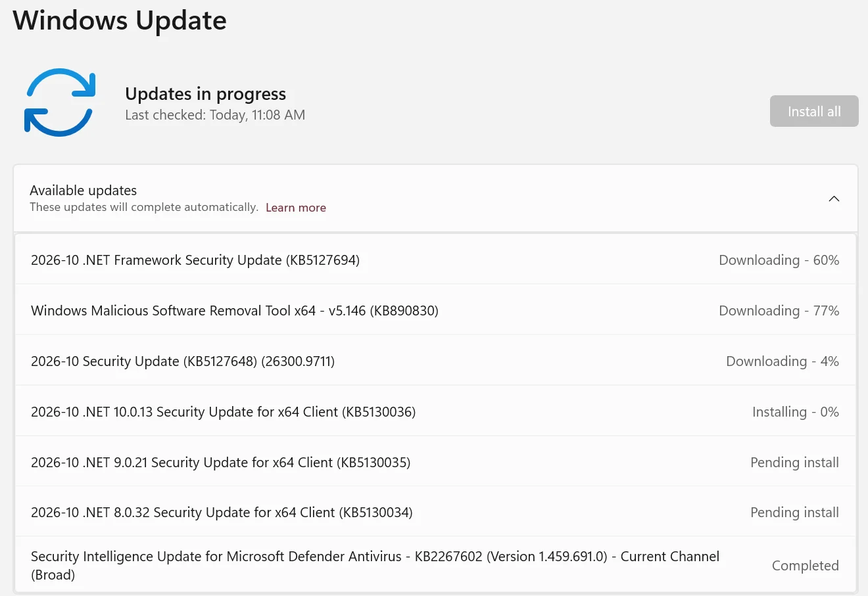Image resolution: width=868 pixels, height=596 pixels.
Task: Click the blue sync arrows update icon
Action: 60,103
